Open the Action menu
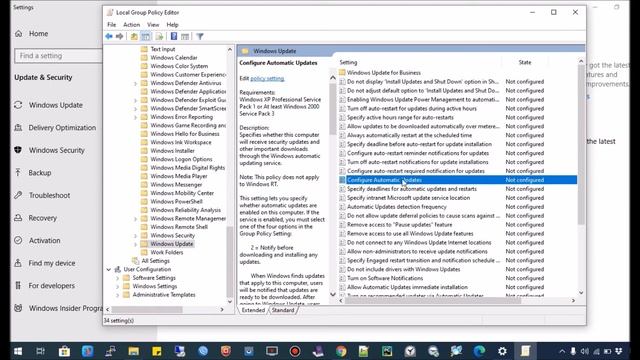Viewport: 640px width, 360px height. [x=131, y=24]
